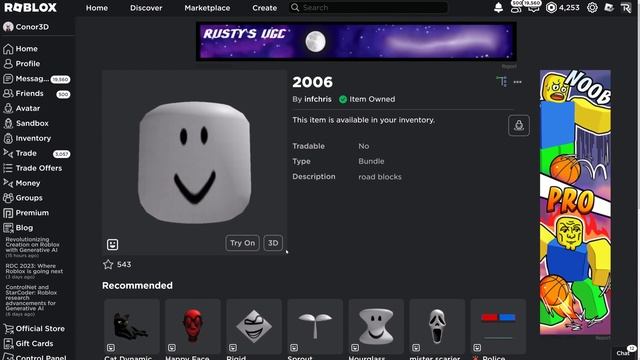Click the Blog icon in sidebar
Viewport: 640px width, 360px height.
[x=8, y=228]
